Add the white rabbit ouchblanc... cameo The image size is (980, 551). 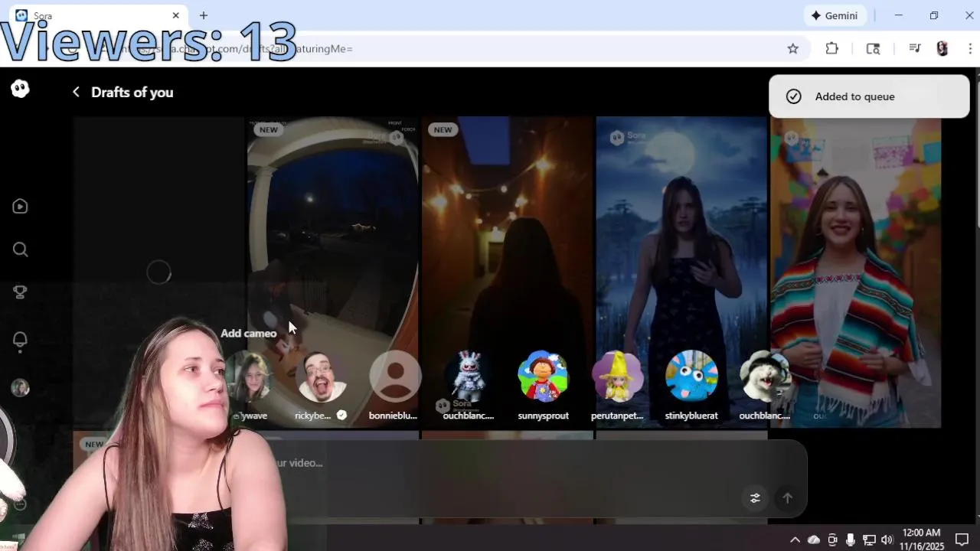click(x=469, y=377)
